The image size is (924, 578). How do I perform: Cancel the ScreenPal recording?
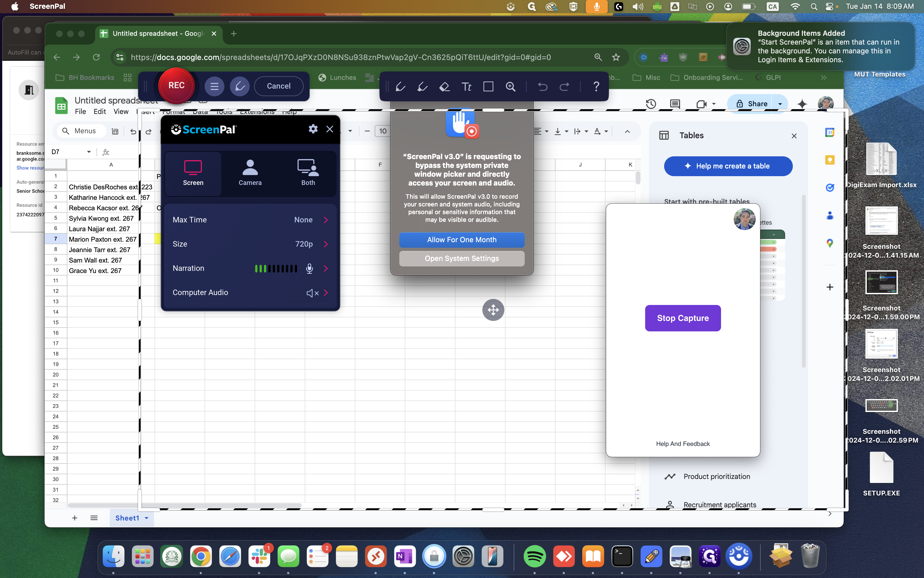click(279, 86)
